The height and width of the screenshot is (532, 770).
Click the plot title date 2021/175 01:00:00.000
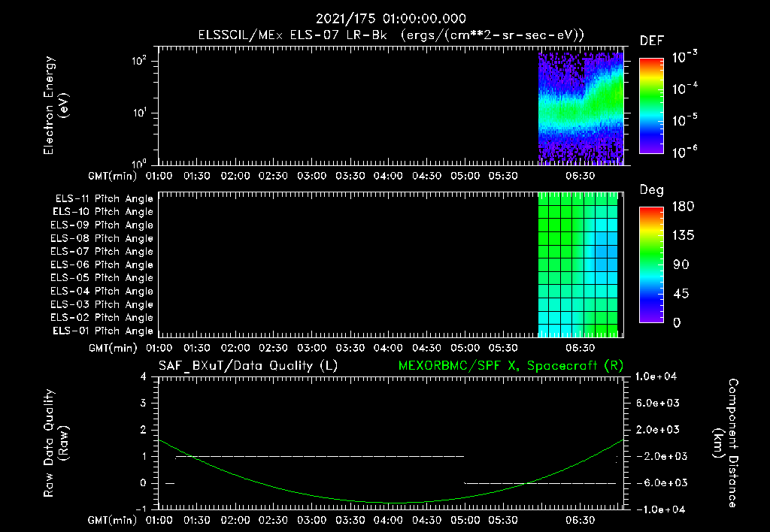[390, 19]
